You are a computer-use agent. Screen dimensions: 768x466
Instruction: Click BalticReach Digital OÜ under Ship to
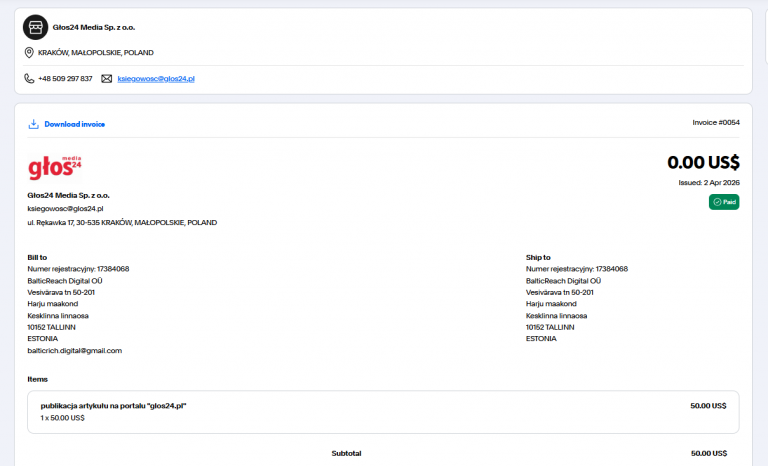tap(563, 281)
